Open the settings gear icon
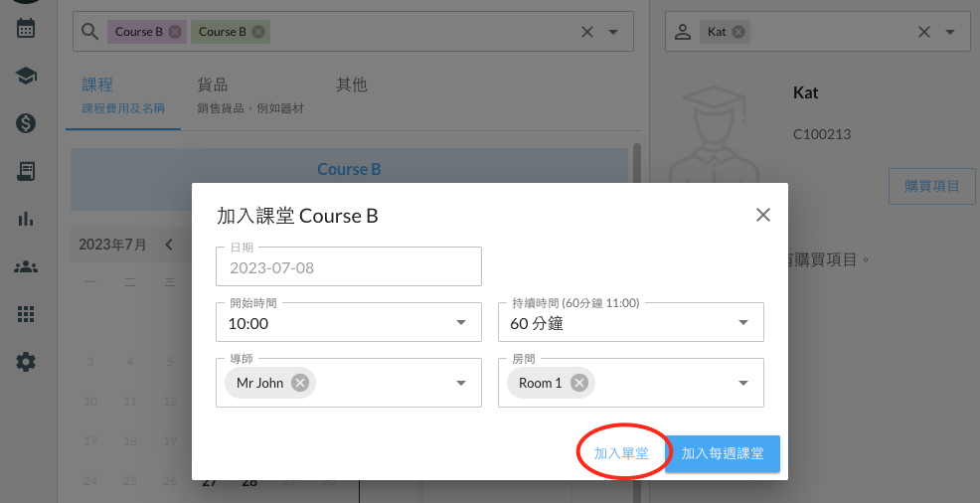Viewport: 980px width, 503px height. pos(26,362)
